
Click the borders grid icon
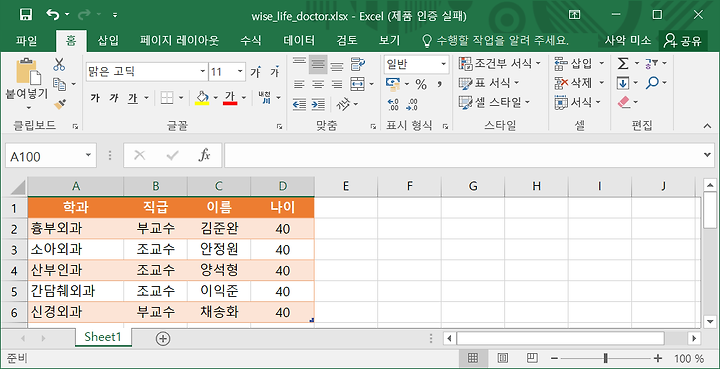click(x=167, y=98)
